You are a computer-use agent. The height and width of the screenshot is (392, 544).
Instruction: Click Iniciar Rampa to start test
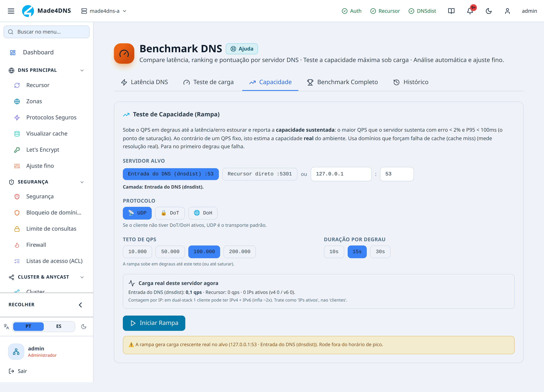pyautogui.click(x=154, y=323)
